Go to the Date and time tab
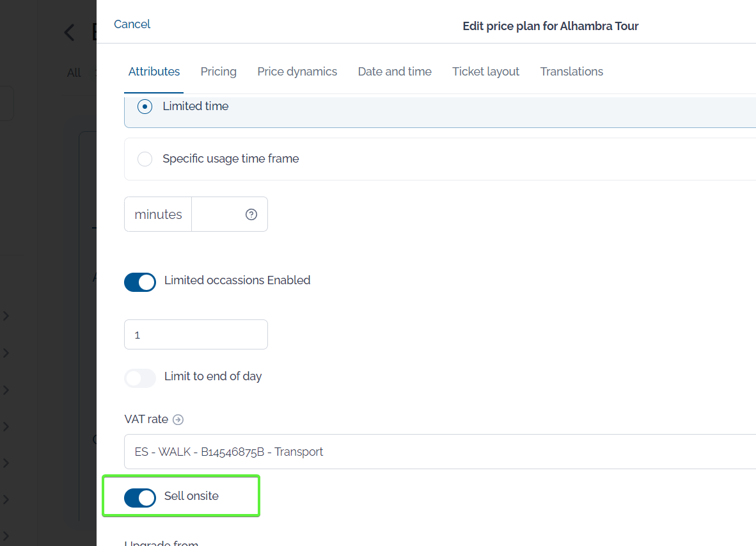 click(394, 72)
